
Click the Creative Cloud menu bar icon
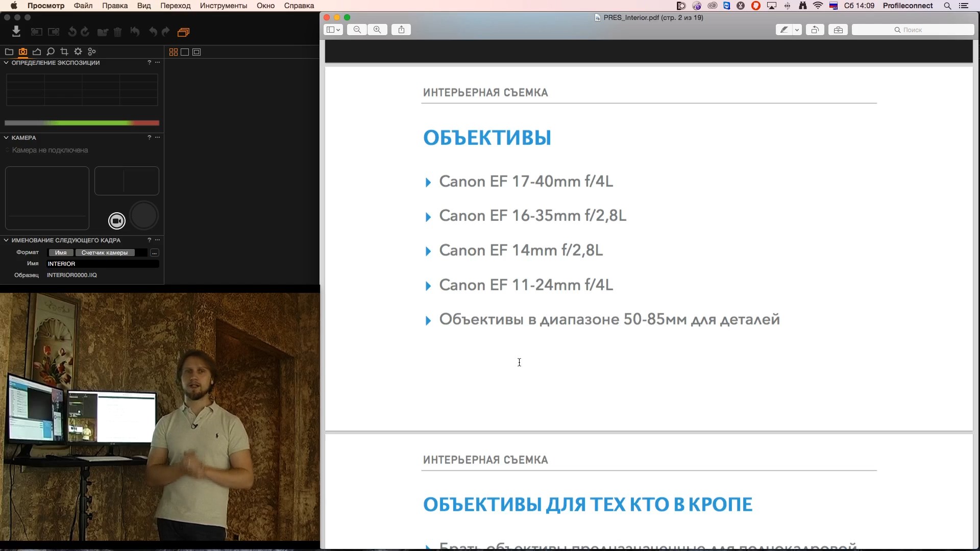click(x=713, y=6)
